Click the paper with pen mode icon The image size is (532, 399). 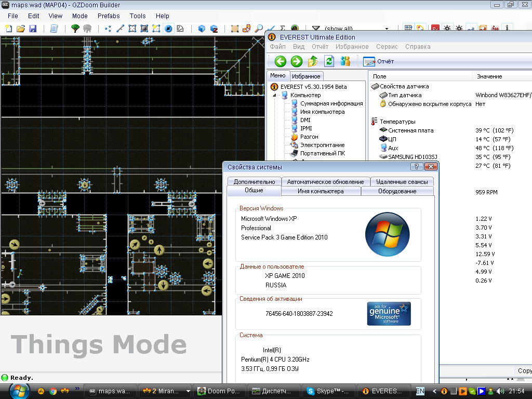pyautogui.click(x=180, y=29)
